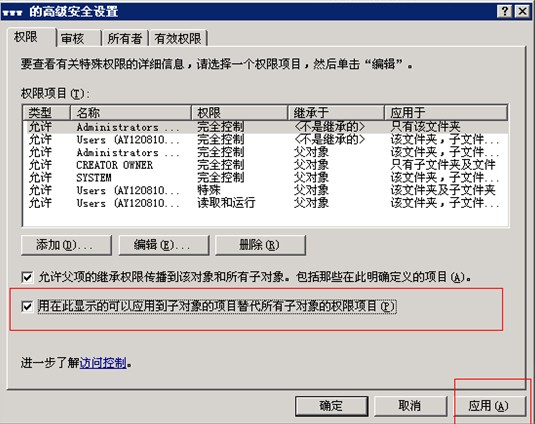Screen dimensions: 535x424
Task: Click 只有子文件夹及文件 in CREATOR OWNER row
Action: [x=443, y=165]
